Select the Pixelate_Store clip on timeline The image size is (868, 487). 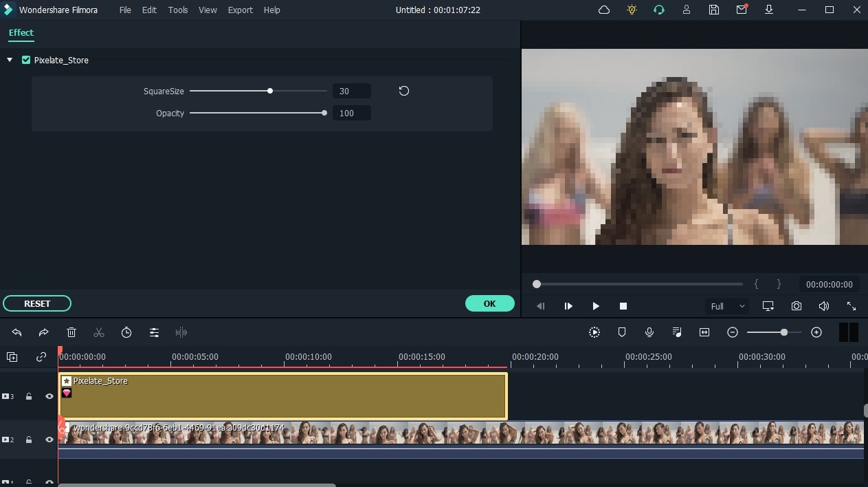tap(283, 396)
